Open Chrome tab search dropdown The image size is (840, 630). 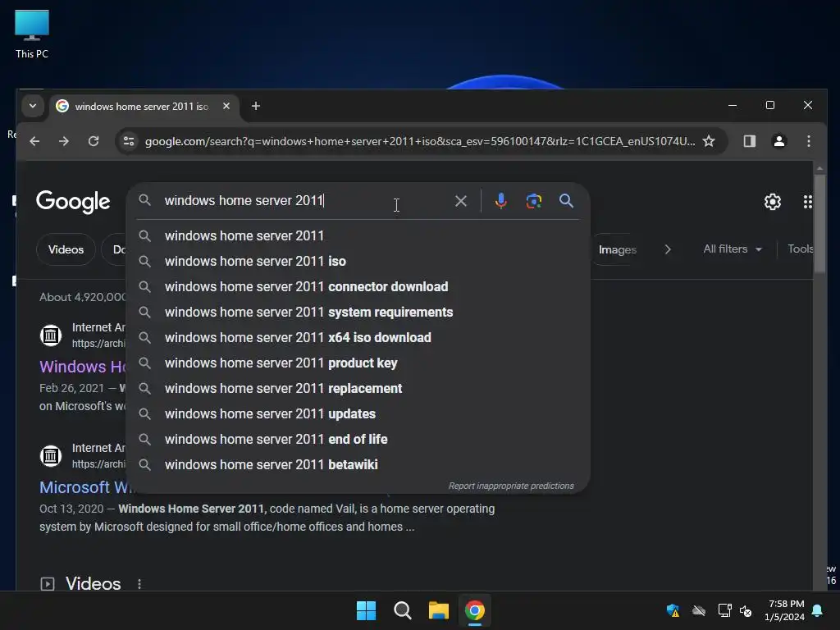tap(33, 106)
